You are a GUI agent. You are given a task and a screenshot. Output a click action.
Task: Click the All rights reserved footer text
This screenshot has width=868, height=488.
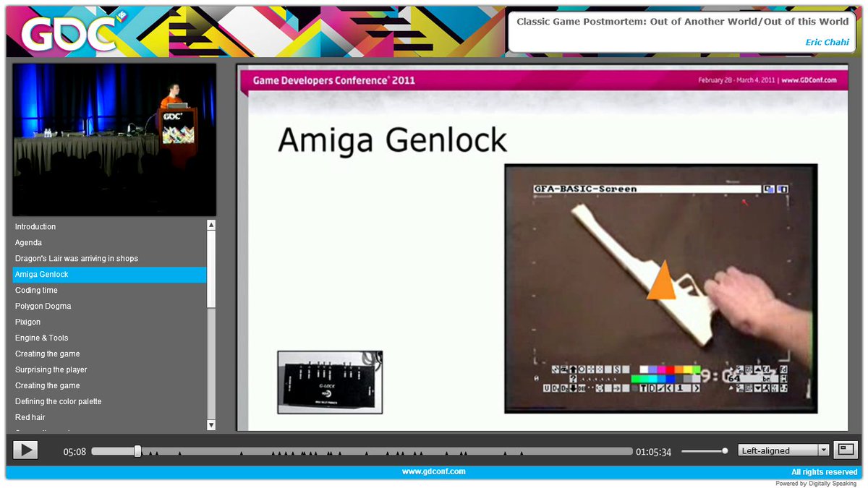click(x=824, y=472)
